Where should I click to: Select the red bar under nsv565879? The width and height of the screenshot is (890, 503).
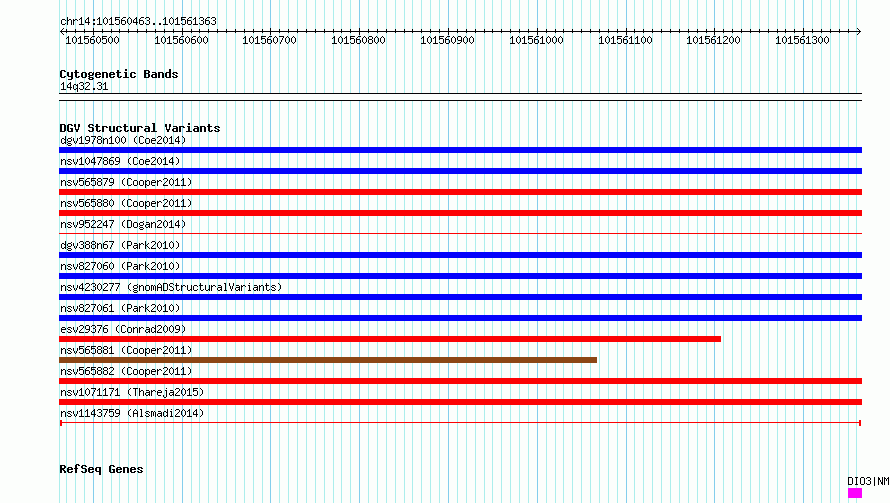click(460, 192)
